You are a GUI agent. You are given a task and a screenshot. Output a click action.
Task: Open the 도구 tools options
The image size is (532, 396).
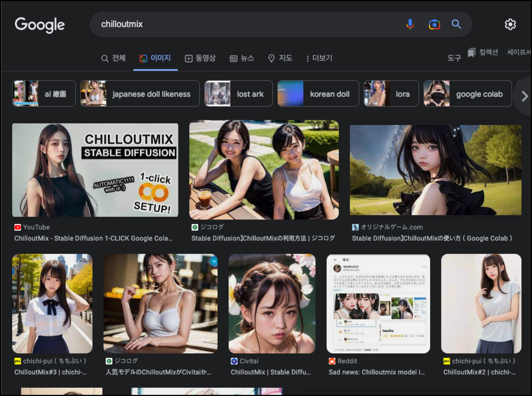pos(454,58)
